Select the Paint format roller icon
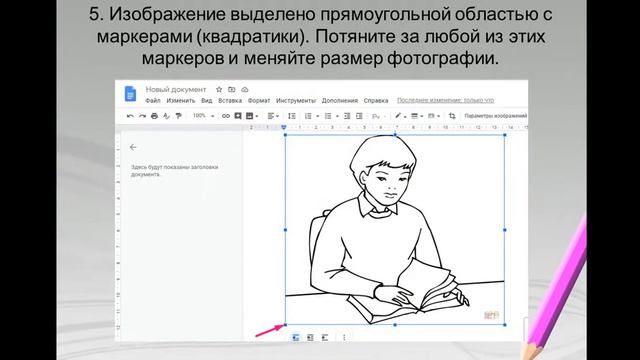The height and width of the screenshot is (360, 640). click(178, 116)
